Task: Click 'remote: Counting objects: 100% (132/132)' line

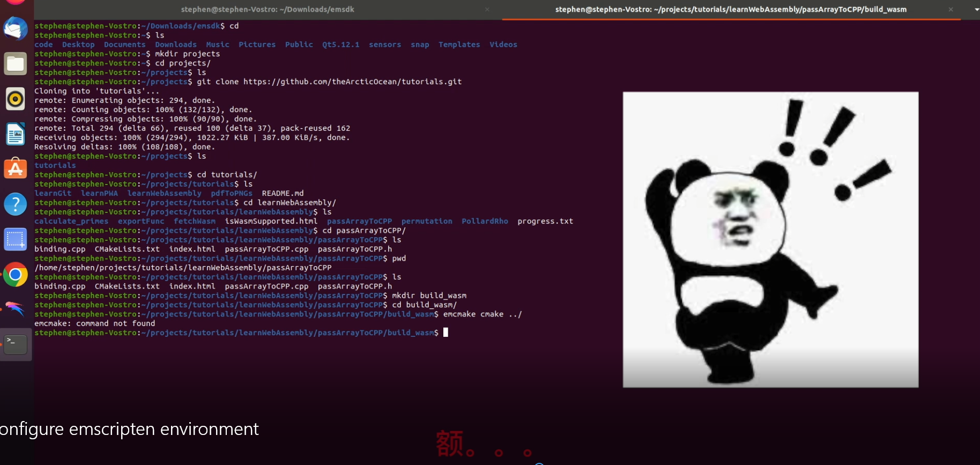Action: tap(143, 109)
